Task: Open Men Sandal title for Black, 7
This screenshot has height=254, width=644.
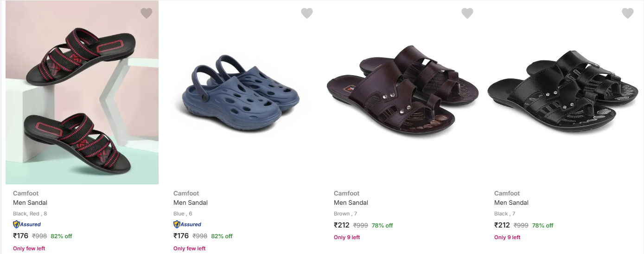Action: (511, 202)
